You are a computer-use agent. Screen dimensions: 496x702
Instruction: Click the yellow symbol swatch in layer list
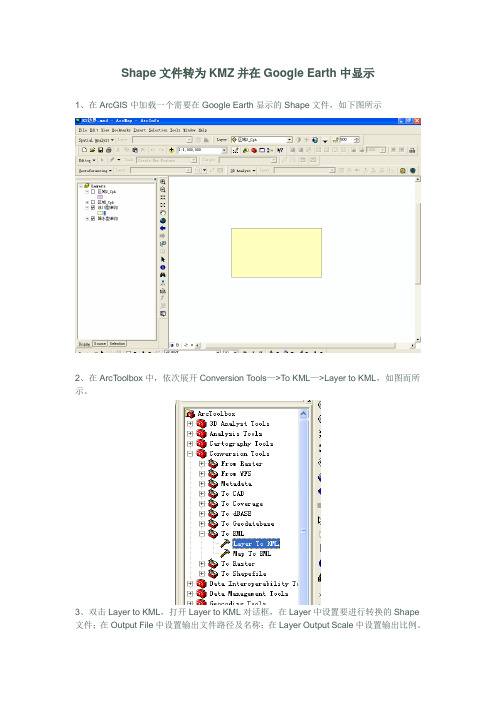100,213
